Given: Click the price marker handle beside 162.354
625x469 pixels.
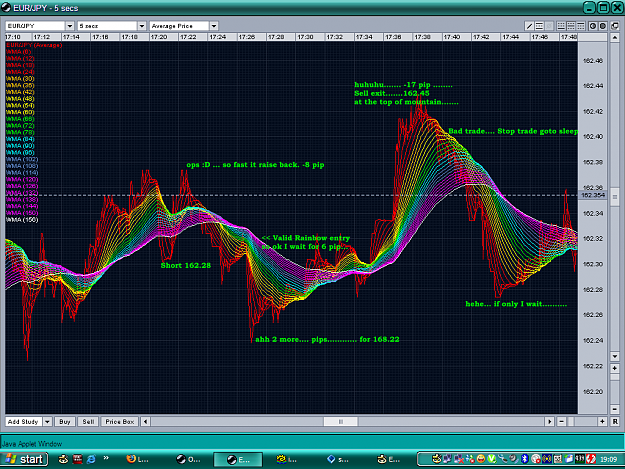Looking at the screenshot, I should click(615, 196).
